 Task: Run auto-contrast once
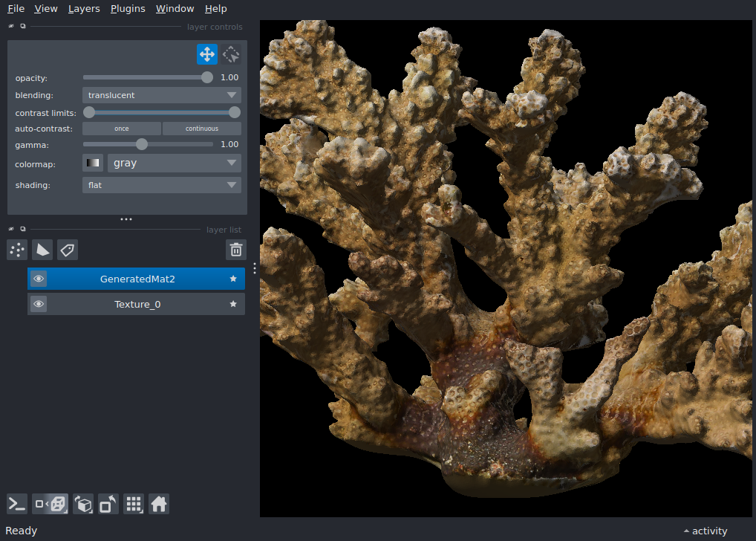tap(121, 128)
